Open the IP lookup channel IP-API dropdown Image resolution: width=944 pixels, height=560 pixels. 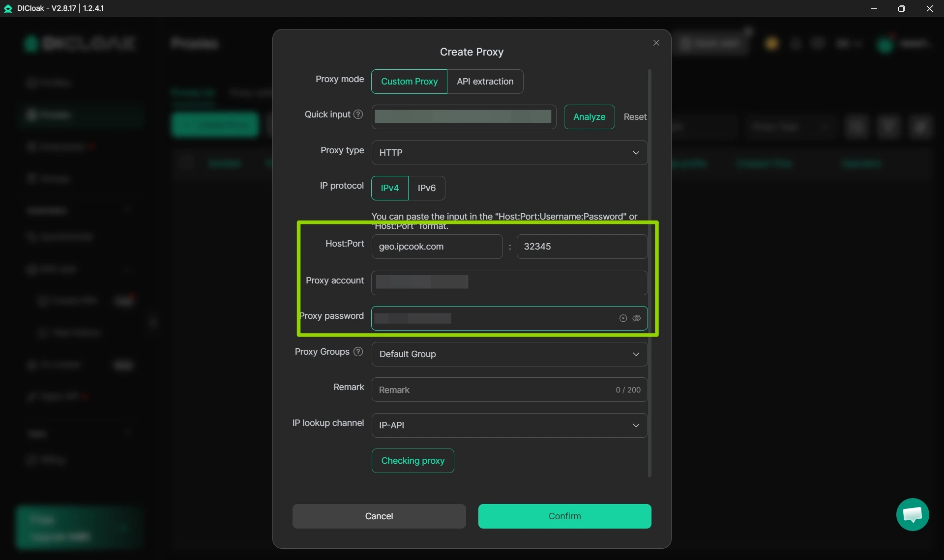point(509,425)
